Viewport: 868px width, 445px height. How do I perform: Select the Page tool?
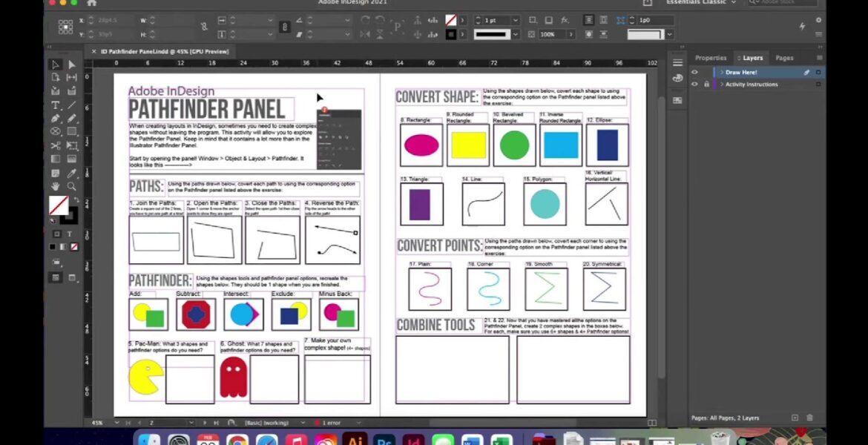click(56, 77)
